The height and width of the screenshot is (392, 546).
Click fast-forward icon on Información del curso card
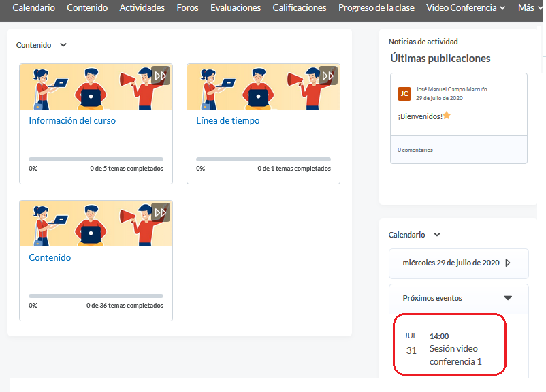click(160, 76)
